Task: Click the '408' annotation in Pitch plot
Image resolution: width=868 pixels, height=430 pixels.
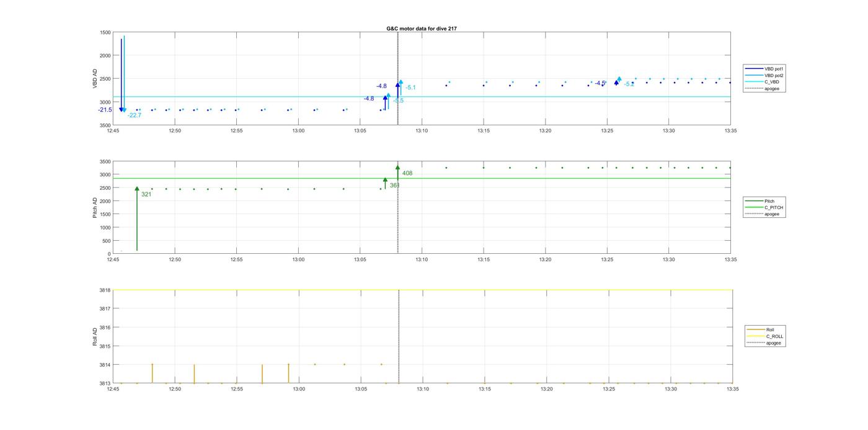Action: click(x=407, y=174)
